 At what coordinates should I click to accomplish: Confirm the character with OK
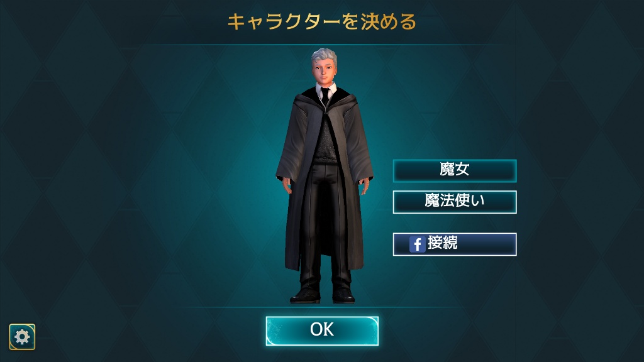pyautogui.click(x=322, y=331)
